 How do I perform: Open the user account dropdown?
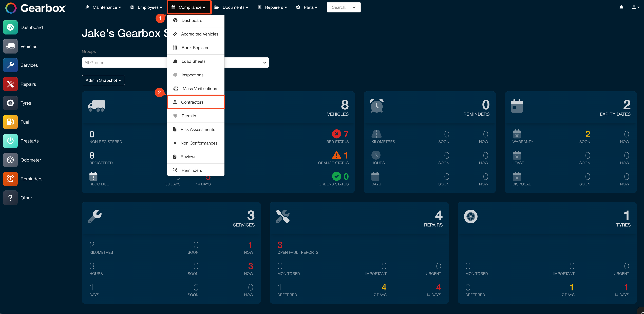tap(635, 7)
